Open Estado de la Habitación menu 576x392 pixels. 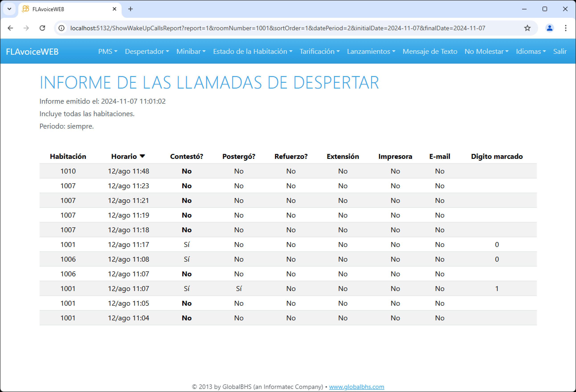click(253, 52)
